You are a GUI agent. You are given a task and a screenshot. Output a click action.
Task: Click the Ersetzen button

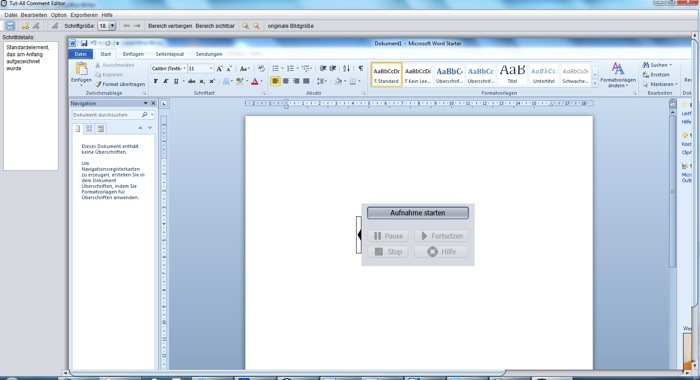tap(656, 75)
